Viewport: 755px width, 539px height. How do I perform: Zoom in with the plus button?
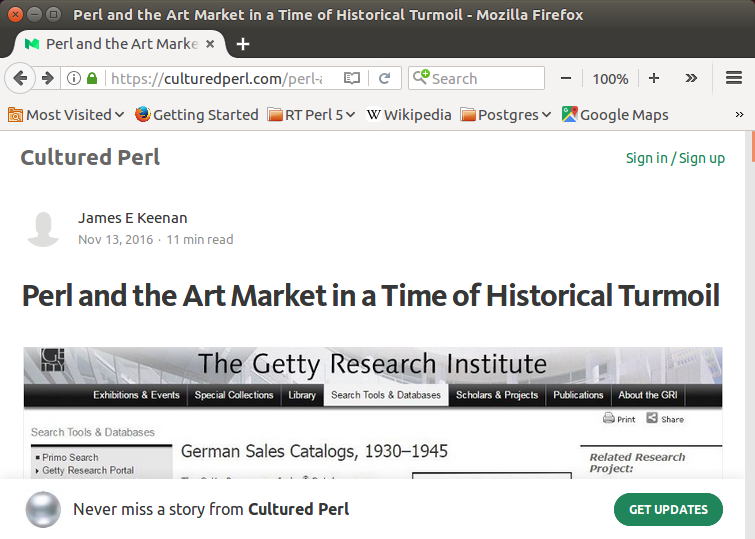click(654, 78)
